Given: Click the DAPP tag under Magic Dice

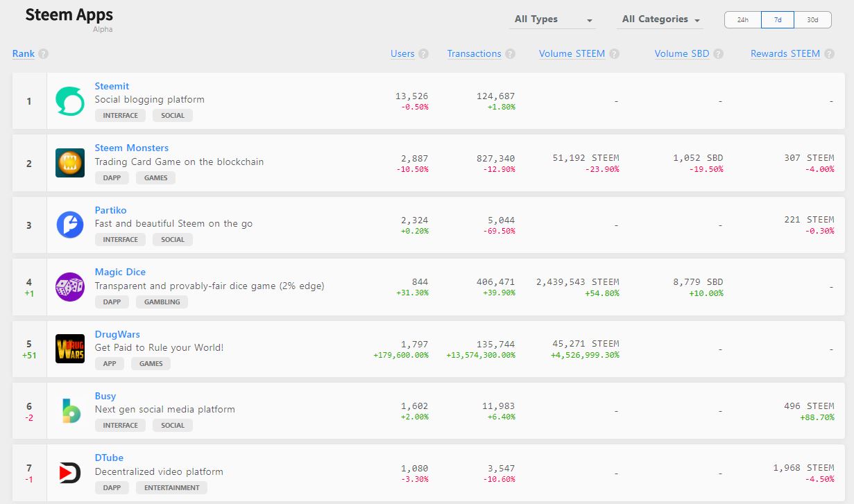Looking at the screenshot, I should pyautogui.click(x=112, y=302).
